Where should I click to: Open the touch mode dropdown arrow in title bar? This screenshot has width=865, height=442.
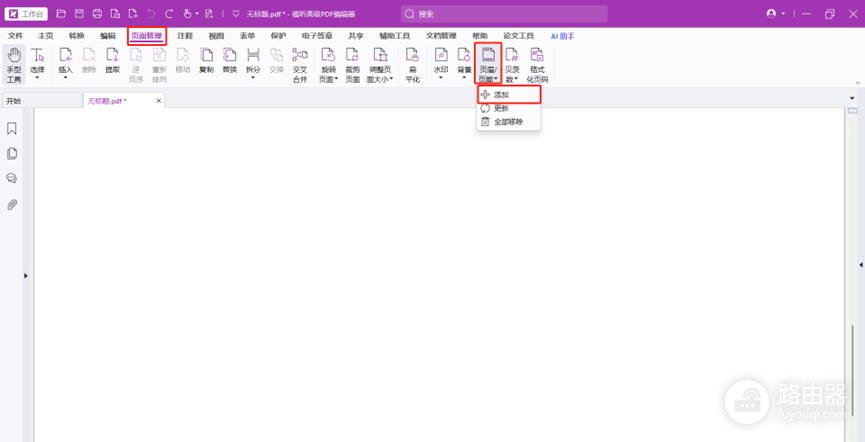pyautogui.click(x=197, y=14)
